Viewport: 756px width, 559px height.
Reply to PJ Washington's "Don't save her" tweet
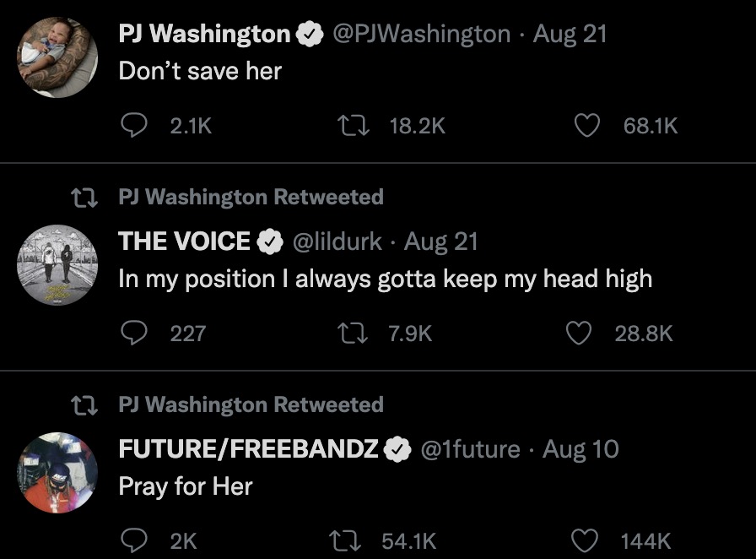[x=136, y=126]
